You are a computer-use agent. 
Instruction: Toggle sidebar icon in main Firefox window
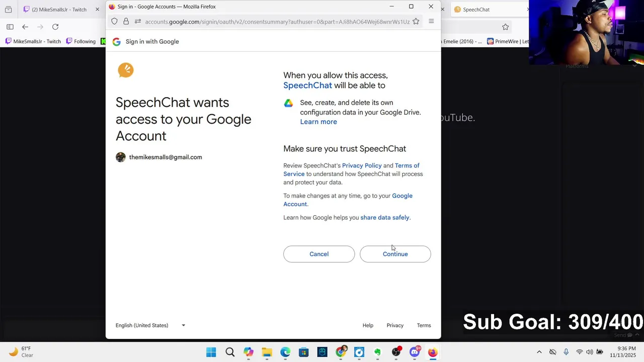pos(10,27)
